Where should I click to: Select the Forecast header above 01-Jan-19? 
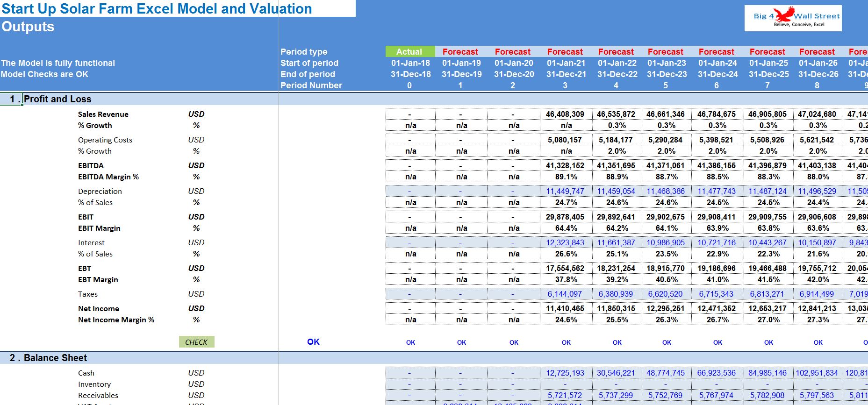pos(460,51)
